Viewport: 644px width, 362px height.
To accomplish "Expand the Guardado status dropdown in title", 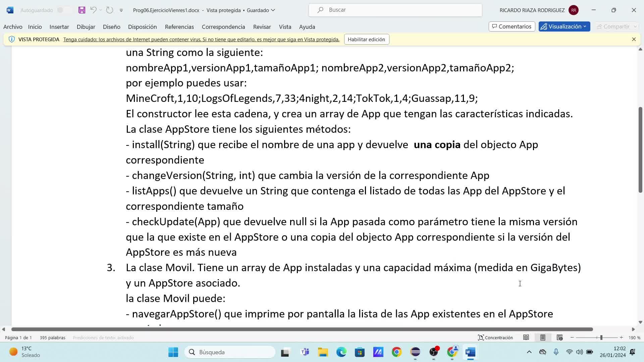I will (273, 10).
